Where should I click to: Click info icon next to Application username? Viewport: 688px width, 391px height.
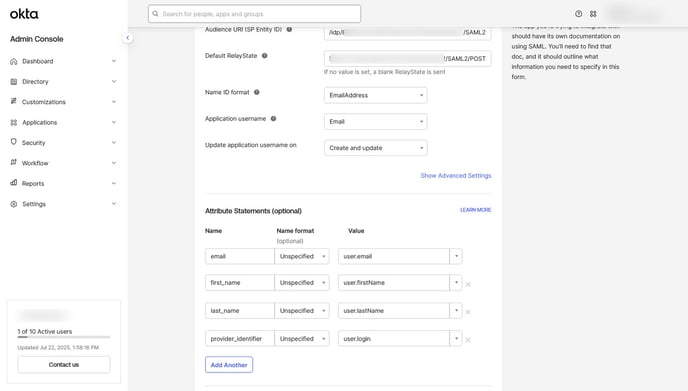click(x=273, y=118)
